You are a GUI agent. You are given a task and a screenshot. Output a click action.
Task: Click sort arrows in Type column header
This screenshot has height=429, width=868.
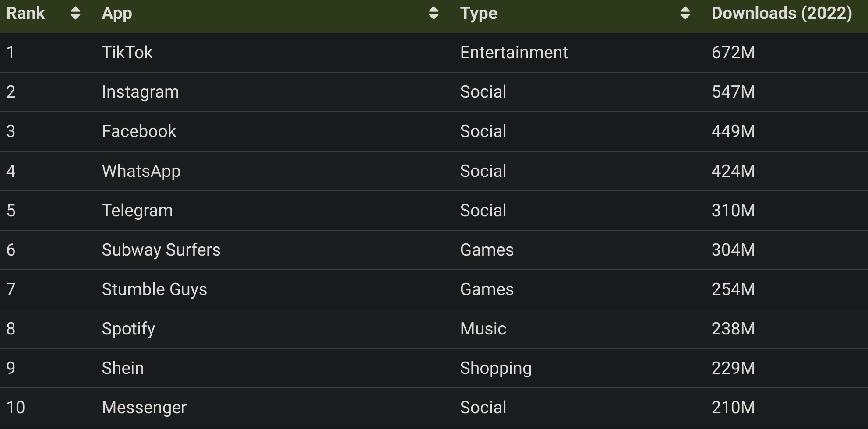[685, 13]
